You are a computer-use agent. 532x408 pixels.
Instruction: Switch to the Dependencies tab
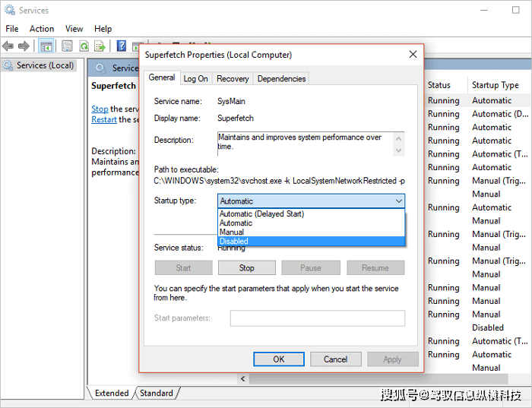[x=280, y=78]
